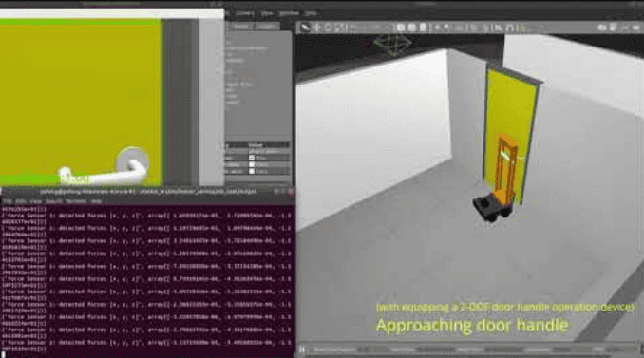Toggle the self_collide False checkbox
The width and height of the screenshot is (644, 358).
[252, 164]
